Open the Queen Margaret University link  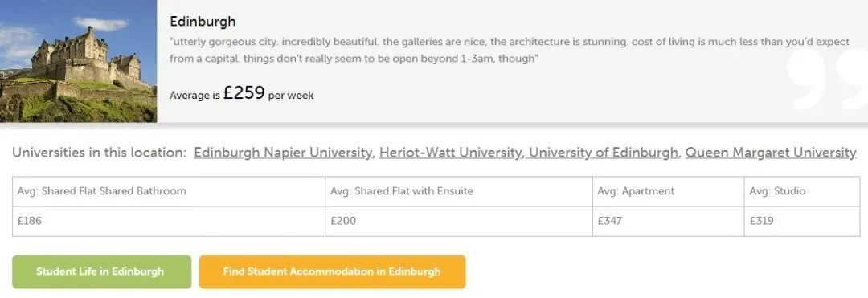tap(771, 153)
